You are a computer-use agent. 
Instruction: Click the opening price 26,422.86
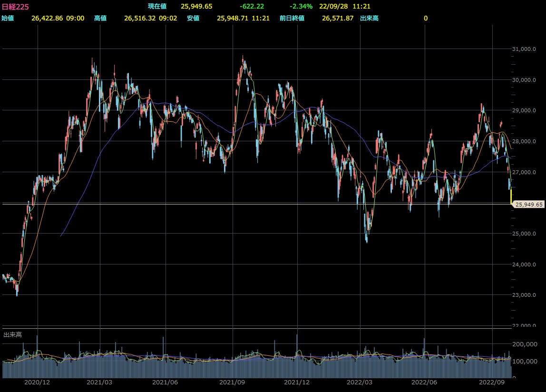[x=48, y=18]
